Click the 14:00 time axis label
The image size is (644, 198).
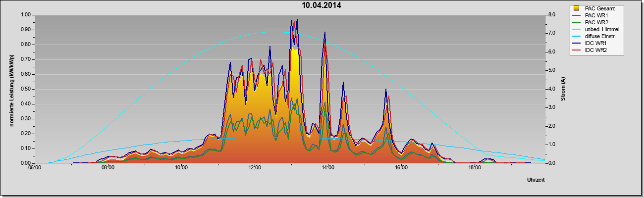click(328, 168)
